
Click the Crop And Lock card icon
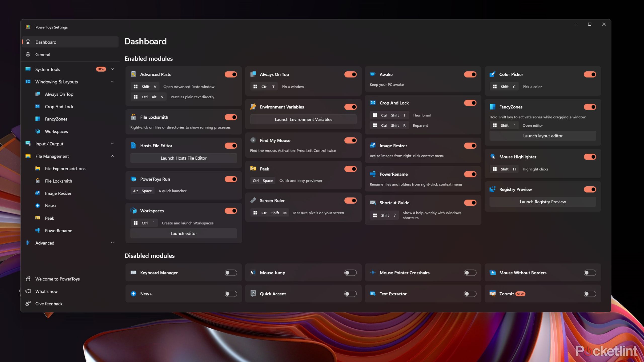click(373, 103)
